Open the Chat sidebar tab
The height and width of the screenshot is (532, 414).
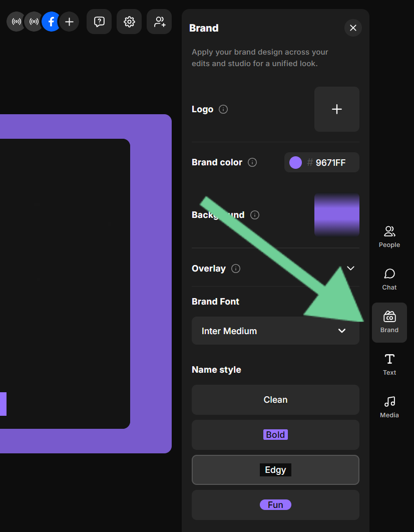(389, 280)
